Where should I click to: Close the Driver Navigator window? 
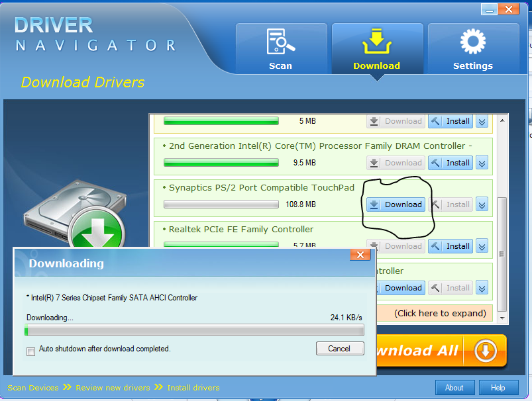point(509,9)
